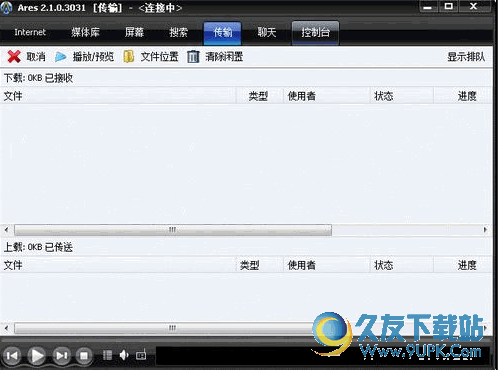Click download list scrollbar left arrow

tap(6, 230)
